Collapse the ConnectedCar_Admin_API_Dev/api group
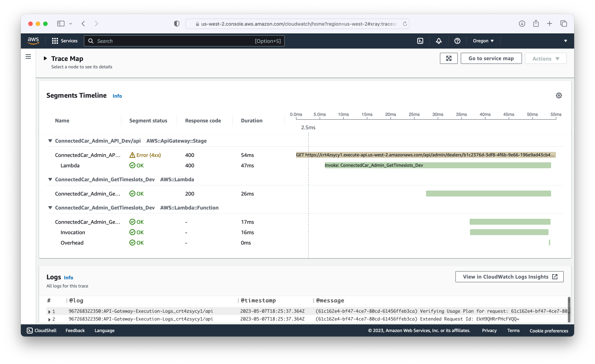595x364 pixels. point(50,141)
